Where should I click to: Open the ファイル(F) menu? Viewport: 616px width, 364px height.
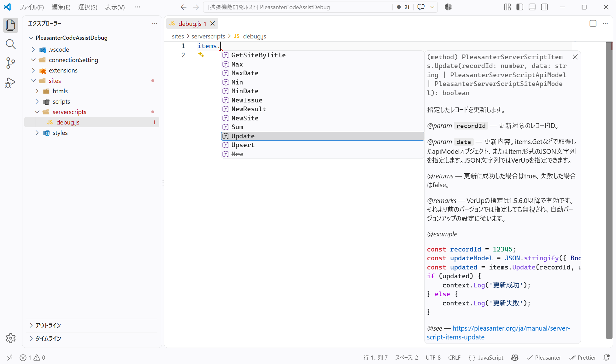coord(32,7)
